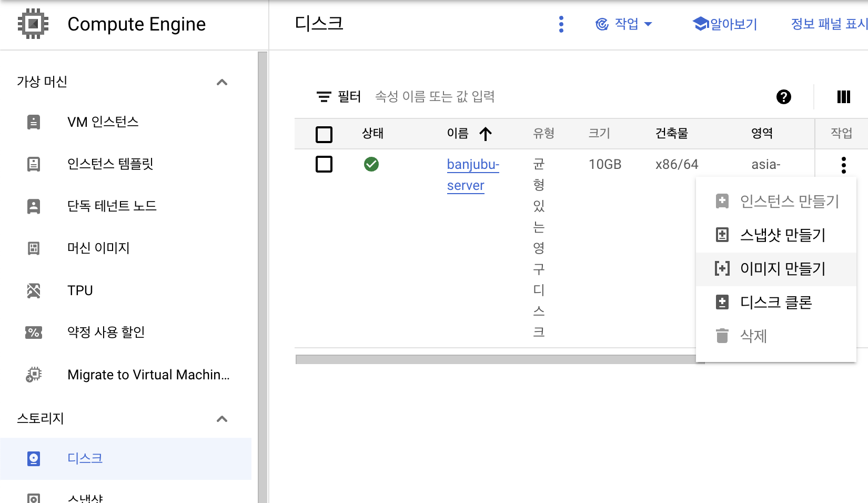The width and height of the screenshot is (868, 503).
Task: Select 삭제 from the context menu
Action: click(x=776, y=336)
